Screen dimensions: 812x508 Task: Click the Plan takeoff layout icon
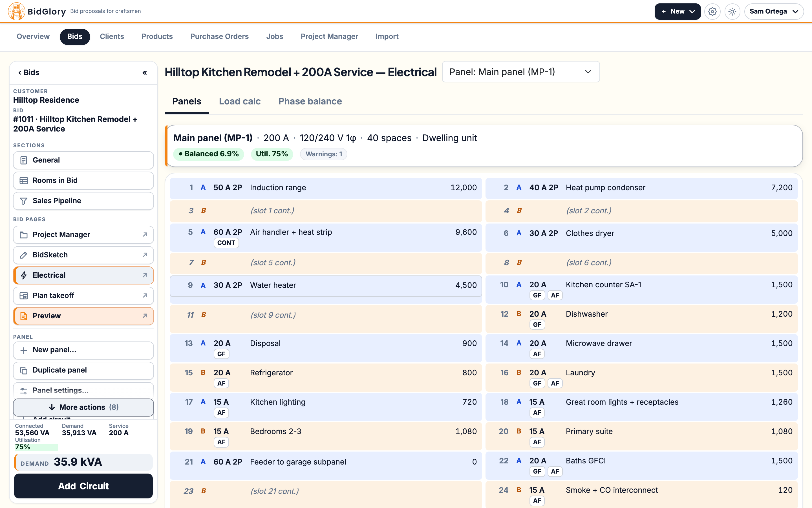click(x=23, y=296)
